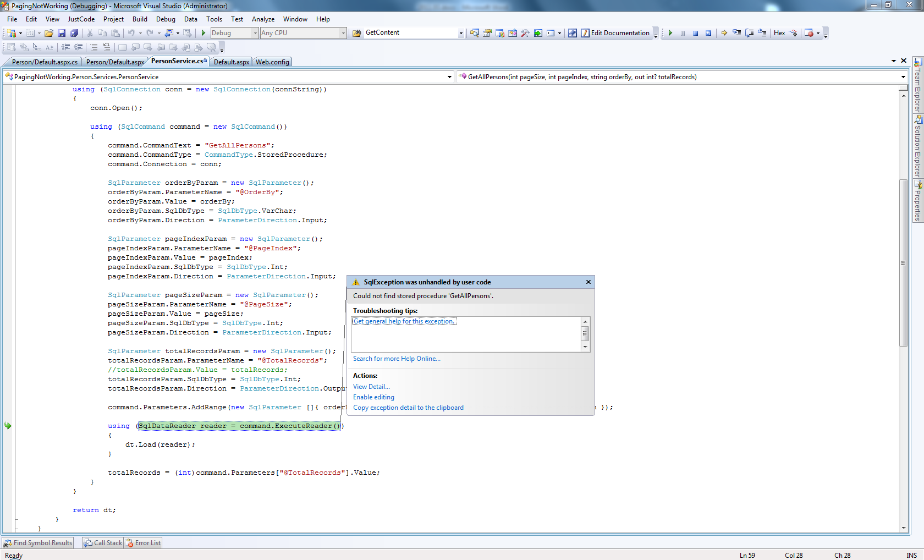Open the Build menu
The width and height of the screenshot is (924, 560).
click(x=140, y=19)
